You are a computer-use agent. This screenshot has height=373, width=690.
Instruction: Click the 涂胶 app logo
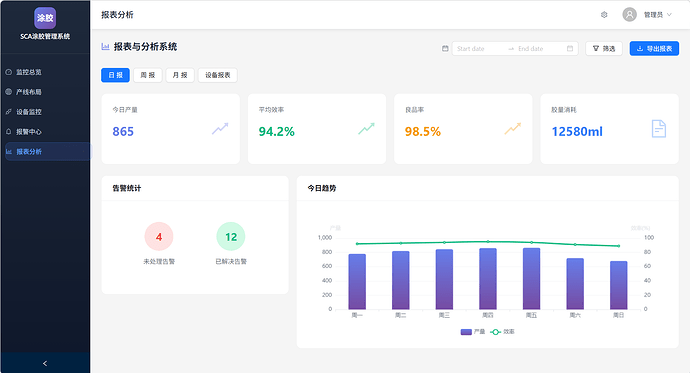(45, 18)
